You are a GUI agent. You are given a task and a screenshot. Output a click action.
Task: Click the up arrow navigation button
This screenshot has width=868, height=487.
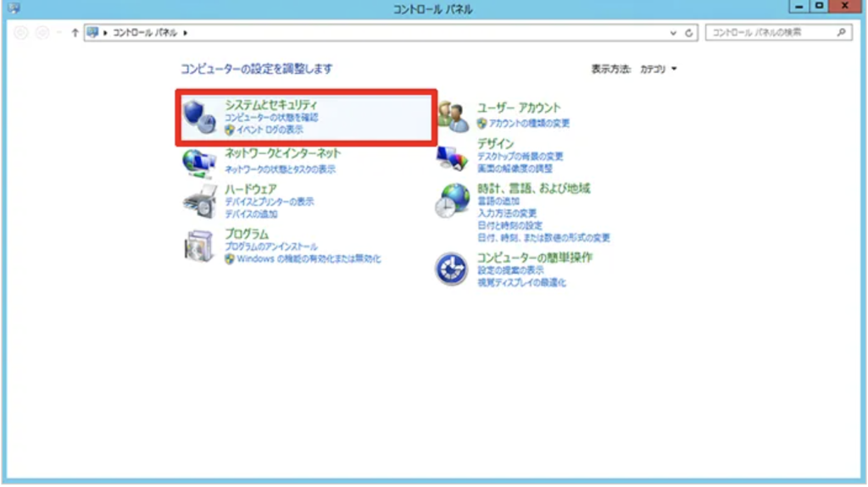(x=75, y=33)
